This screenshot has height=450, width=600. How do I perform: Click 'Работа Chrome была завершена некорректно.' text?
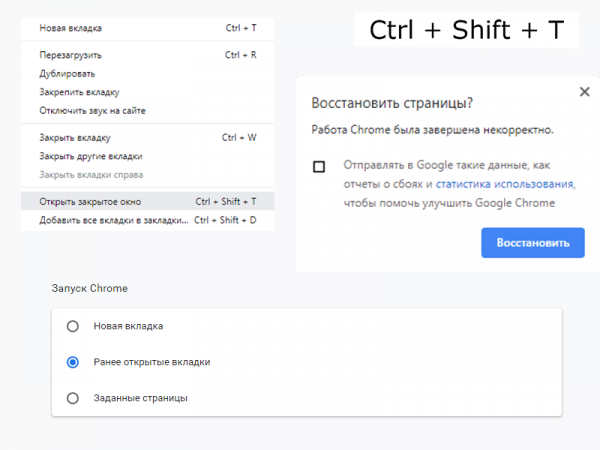[x=432, y=130]
